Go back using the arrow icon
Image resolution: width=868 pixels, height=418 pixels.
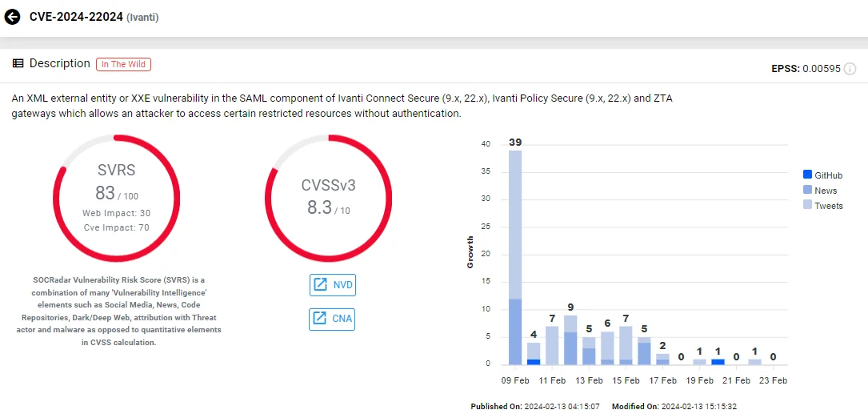pyautogui.click(x=12, y=17)
